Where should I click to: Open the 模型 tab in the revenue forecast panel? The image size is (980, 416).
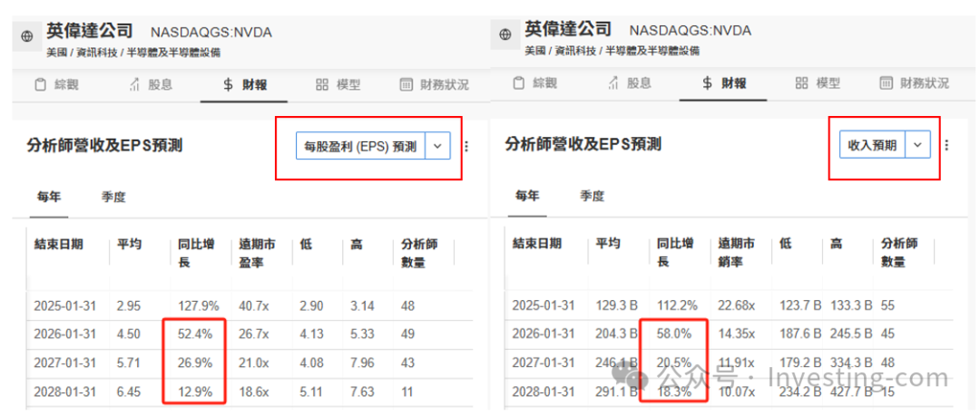pos(818,83)
